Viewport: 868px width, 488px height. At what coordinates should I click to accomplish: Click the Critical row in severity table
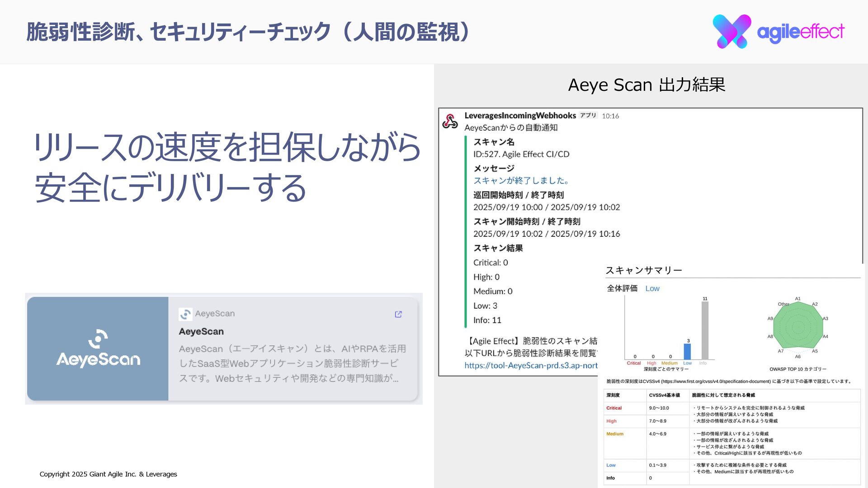[x=614, y=408]
